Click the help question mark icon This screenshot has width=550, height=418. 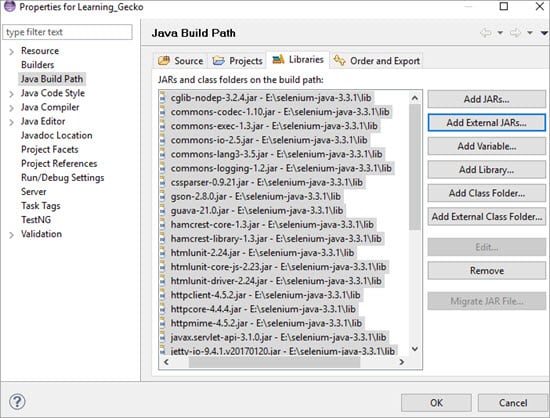(17, 402)
